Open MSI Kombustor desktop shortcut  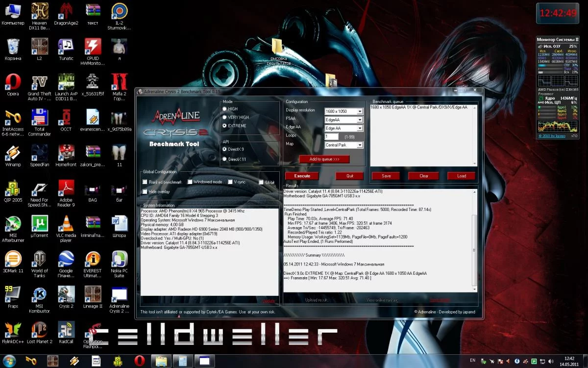[39, 299]
